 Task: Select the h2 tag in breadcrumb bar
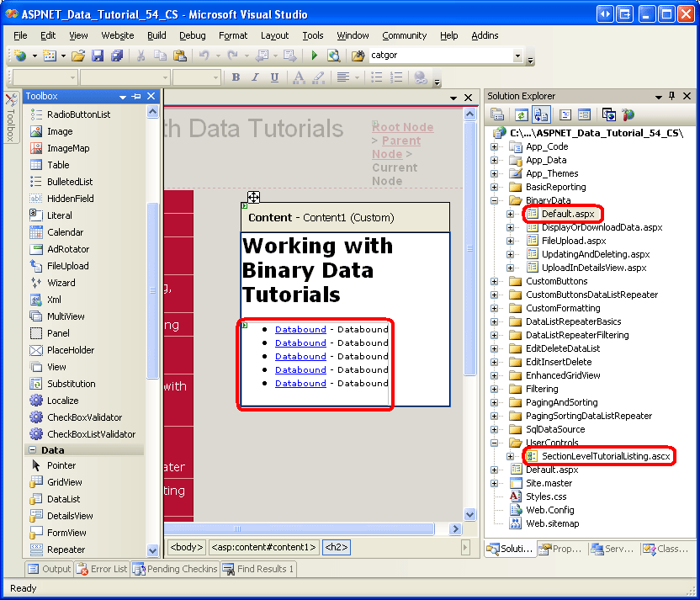tap(337, 547)
